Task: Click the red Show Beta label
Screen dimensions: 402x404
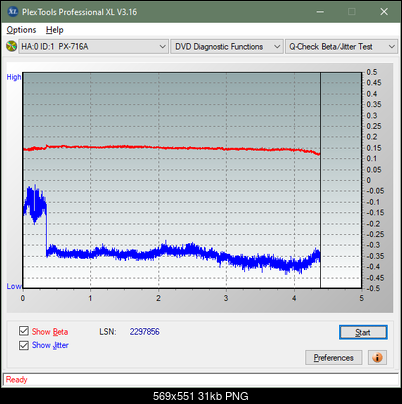Action: (x=50, y=332)
